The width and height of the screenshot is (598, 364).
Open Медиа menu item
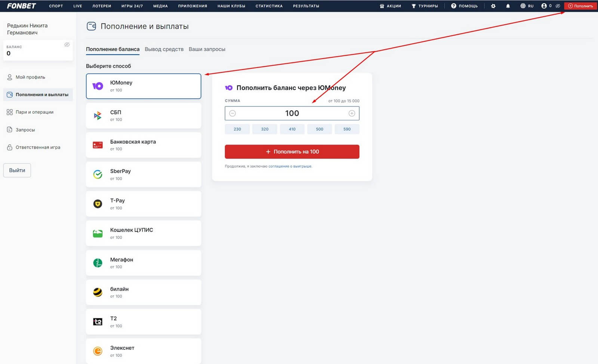click(160, 6)
